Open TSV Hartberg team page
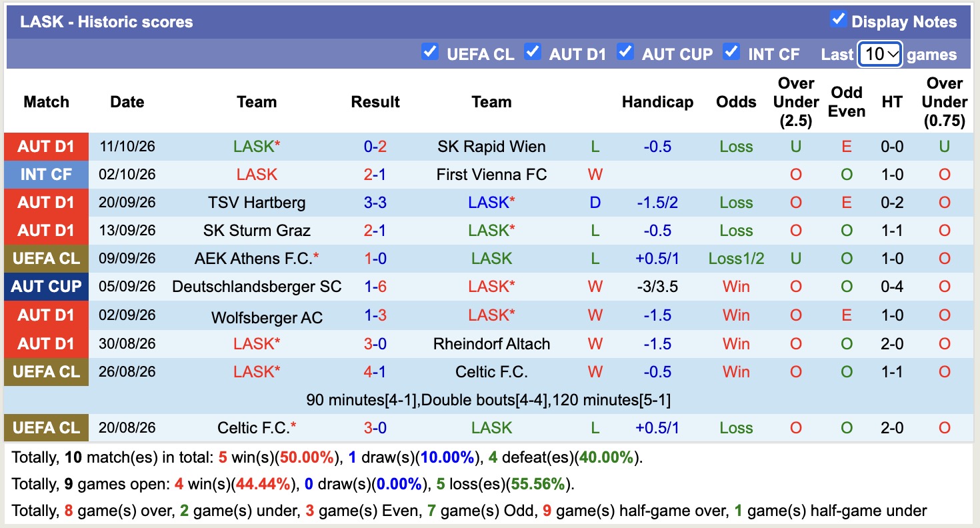This screenshot has height=528, width=980. (x=257, y=203)
